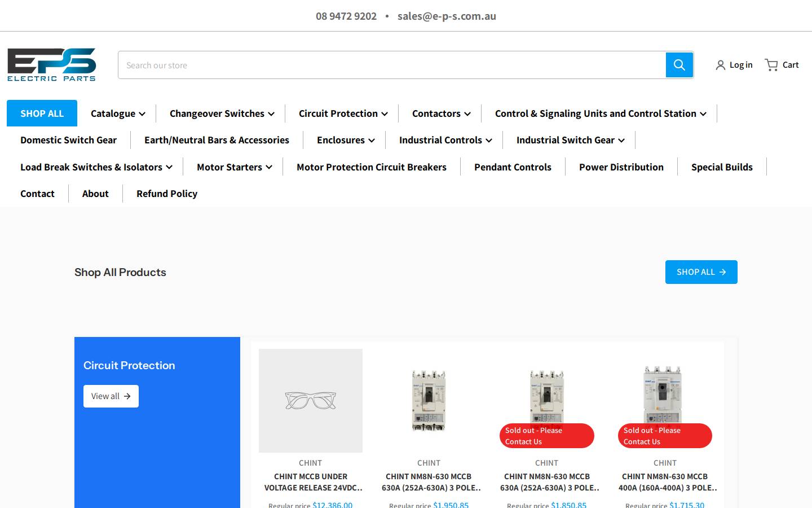Image resolution: width=812 pixels, height=508 pixels.
Task: Open the About page
Action: pos(95,194)
